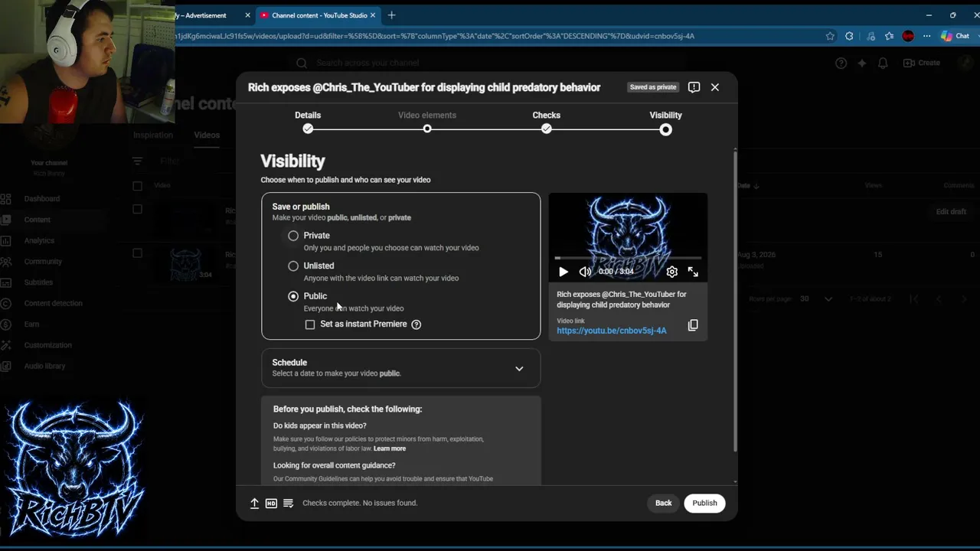This screenshot has height=551, width=980.
Task: Open the browser media control icon
Action: (x=871, y=36)
